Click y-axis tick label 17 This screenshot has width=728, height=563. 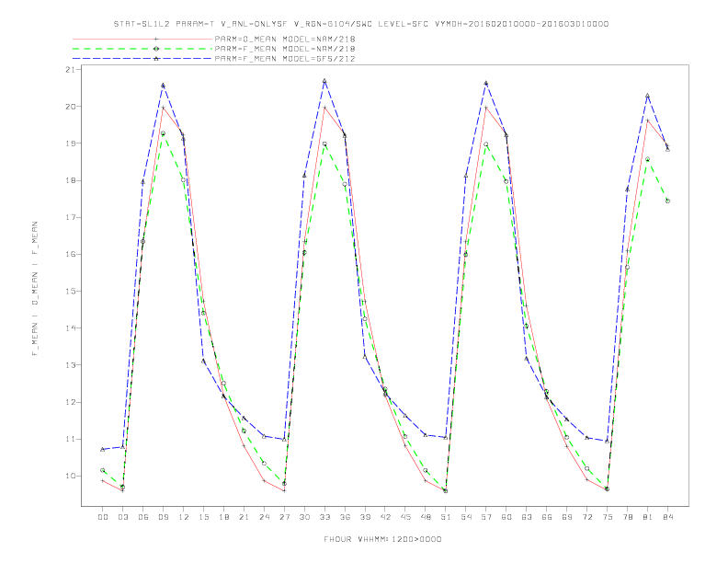[70, 217]
